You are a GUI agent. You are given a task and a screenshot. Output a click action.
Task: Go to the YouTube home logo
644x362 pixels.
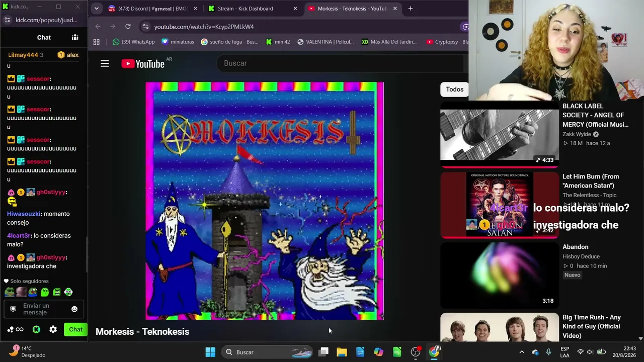click(x=143, y=63)
